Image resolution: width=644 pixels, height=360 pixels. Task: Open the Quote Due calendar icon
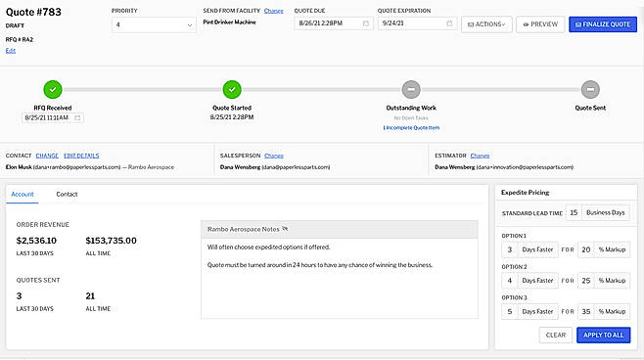pos(365,23)
